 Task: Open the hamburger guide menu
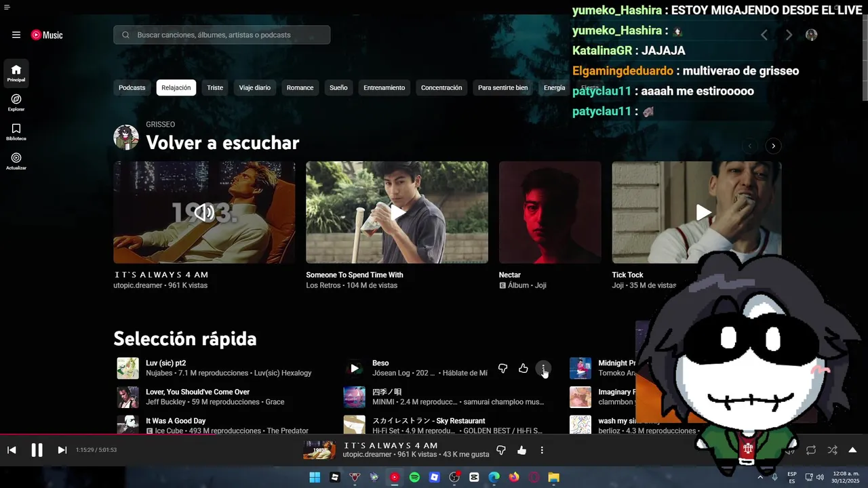pyautogui.click(x=16, y=35)
